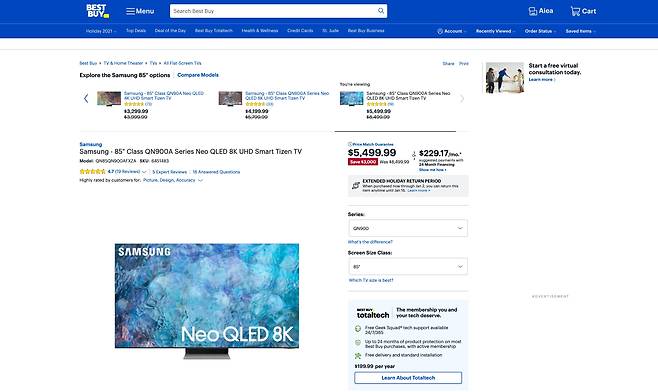Viewport: 658px width, 392px height.
Task: Click the product protection shield icon
Action: 358,343
